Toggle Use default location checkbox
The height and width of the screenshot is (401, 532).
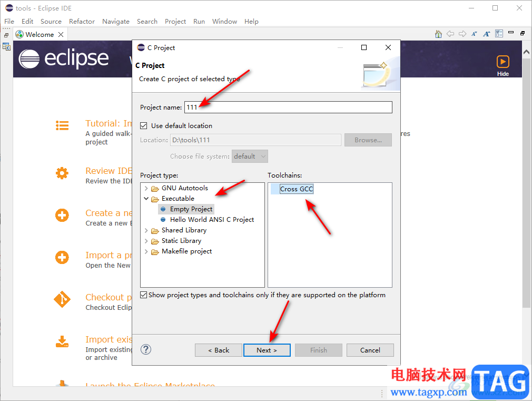pyautogui.click(x=144, y=126)
